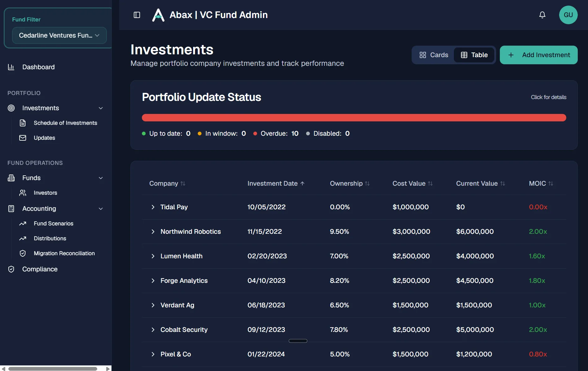Open notifications bell
The width and height of the screenshot is (588, 371).
point(542,15)
